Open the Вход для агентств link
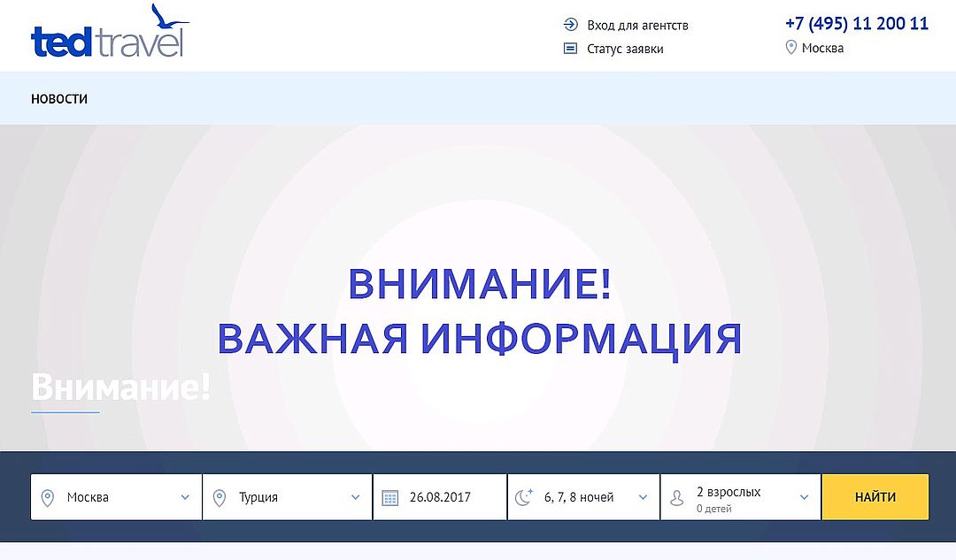Viewport: 956px width, 560px height. pos(637,25)
